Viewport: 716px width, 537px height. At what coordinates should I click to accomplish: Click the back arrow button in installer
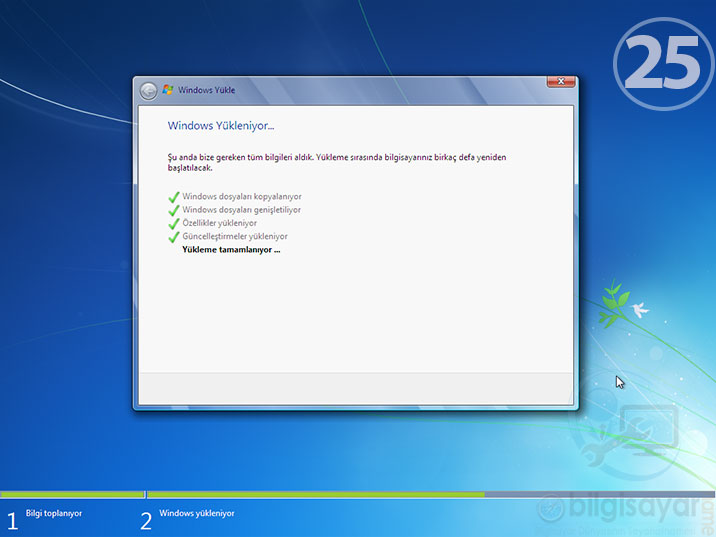(x=148, y=91)
